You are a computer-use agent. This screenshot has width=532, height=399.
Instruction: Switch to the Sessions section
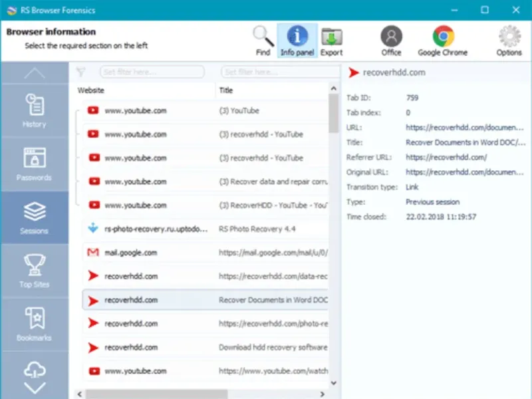35,217
